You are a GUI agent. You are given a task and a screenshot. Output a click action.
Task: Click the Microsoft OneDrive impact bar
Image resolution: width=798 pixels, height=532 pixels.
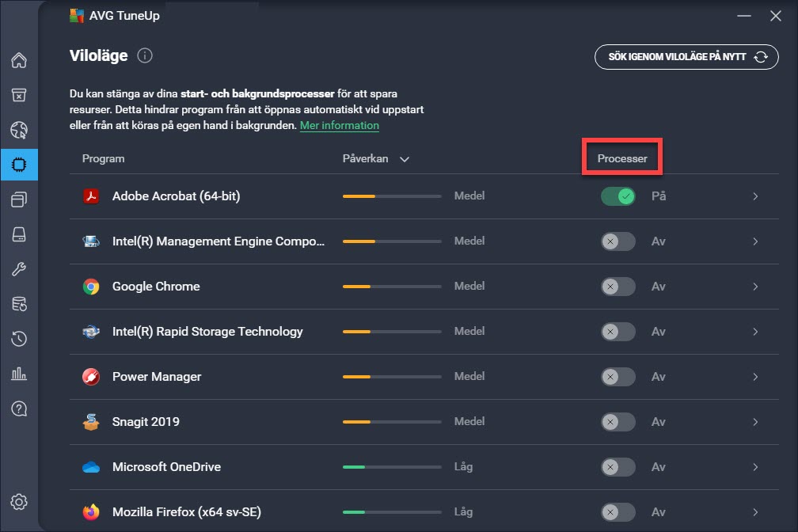(x=392, y=467)
